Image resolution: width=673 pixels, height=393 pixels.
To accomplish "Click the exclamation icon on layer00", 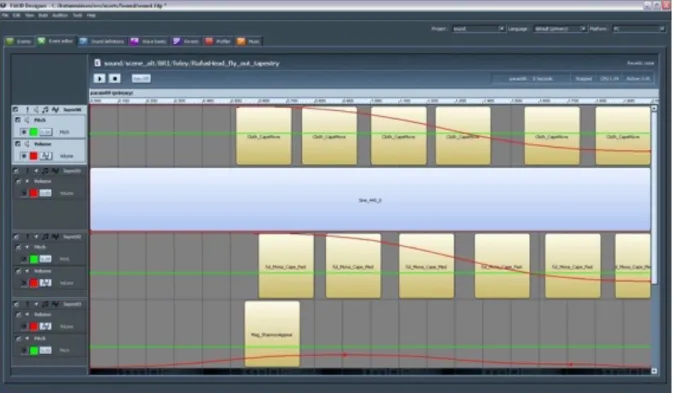I will pyautogui.click(x=27, y=110).
